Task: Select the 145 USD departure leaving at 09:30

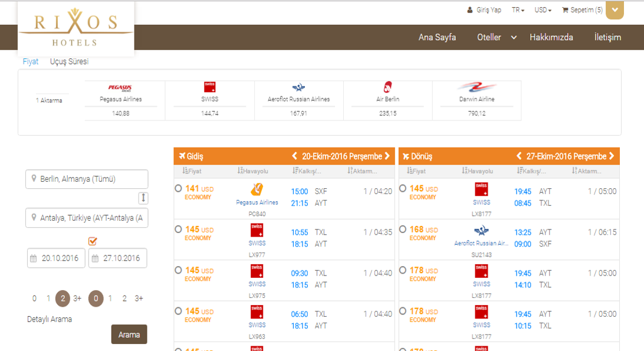Action: coord(178,270)
